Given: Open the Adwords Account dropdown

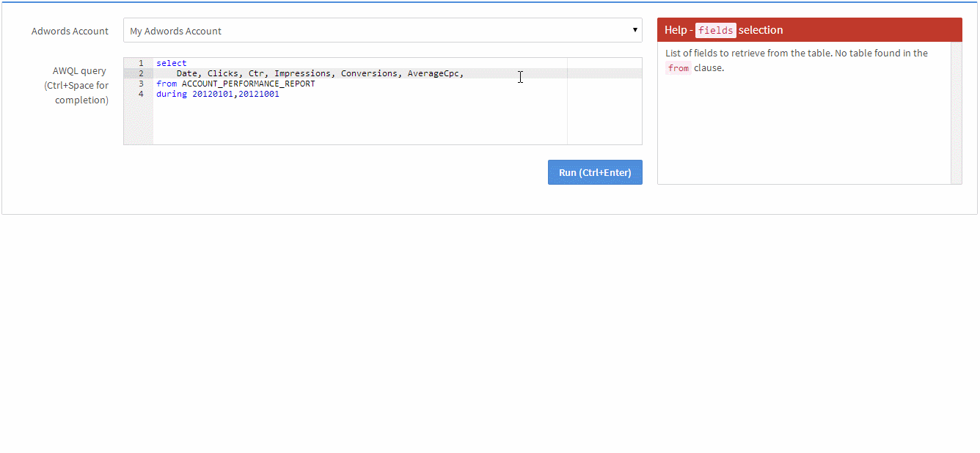Looking at the screenshot, I should tap(382, 31).
